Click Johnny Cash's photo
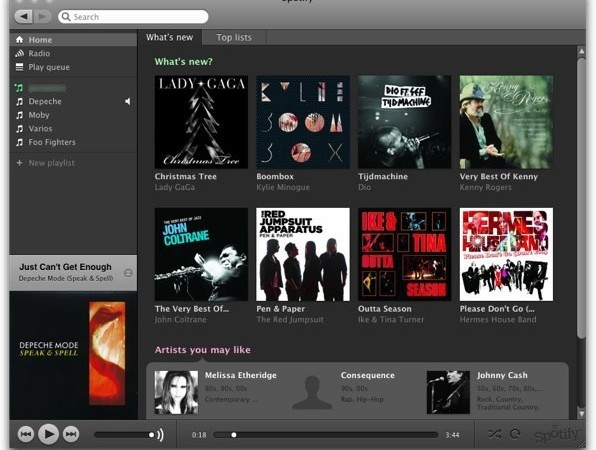 tap(448, 392)
